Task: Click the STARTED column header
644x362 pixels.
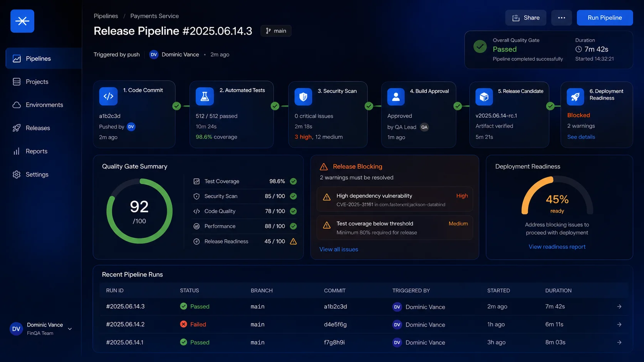Action: coord(498,290)
